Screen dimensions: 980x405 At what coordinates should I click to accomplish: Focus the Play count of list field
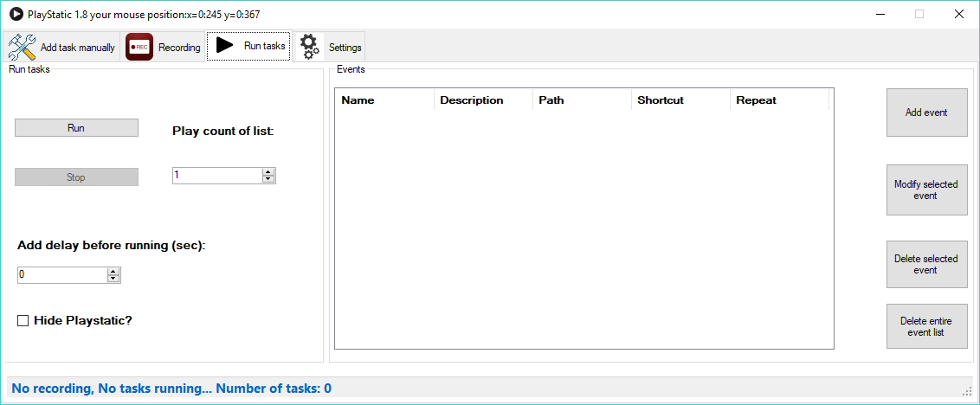217,176
